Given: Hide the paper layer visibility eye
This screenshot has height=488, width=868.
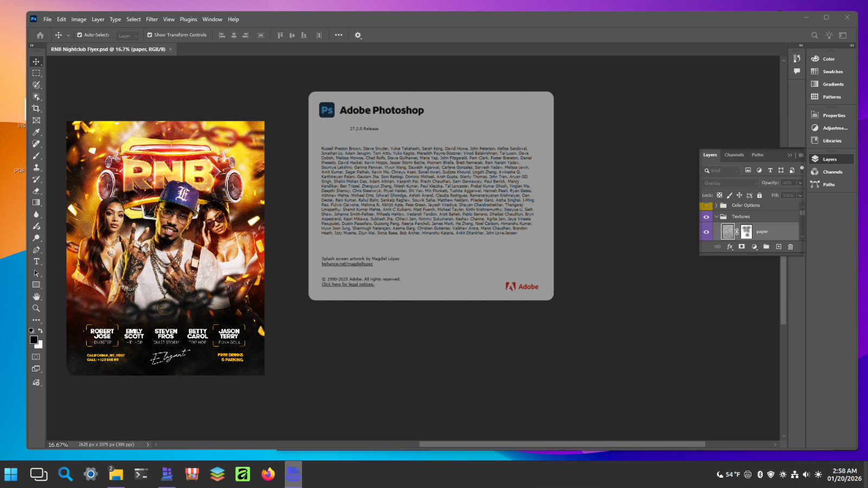Looking at the screenshot, I should tap(706, 232).
